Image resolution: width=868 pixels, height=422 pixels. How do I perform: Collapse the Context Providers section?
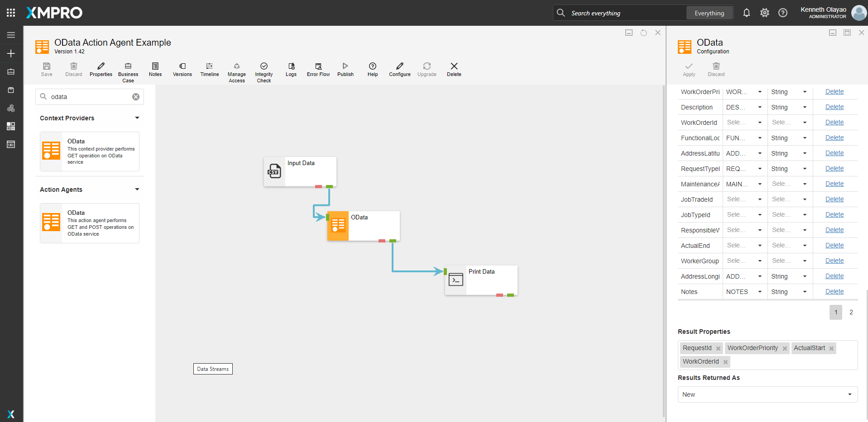click(x=137, y=118)
